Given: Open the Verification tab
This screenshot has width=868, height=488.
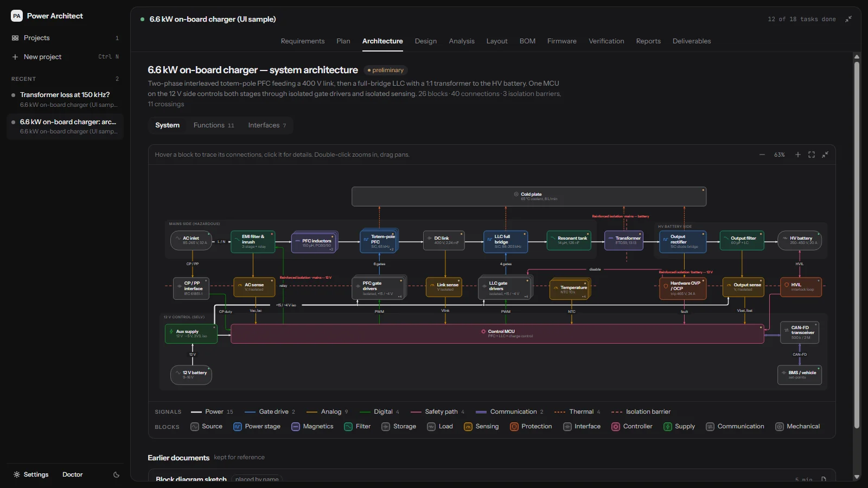Looking at the screenshot, I should 607,41.
